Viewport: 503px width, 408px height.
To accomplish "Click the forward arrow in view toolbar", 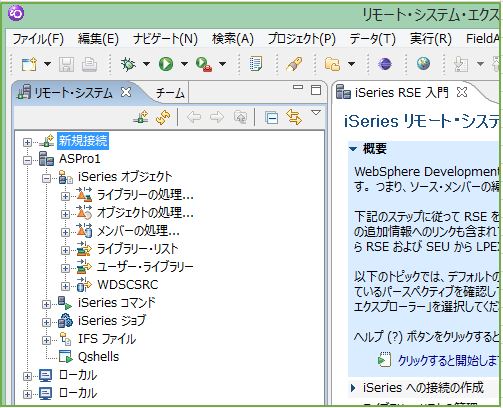I will pyautogui.click(x=217, y=117).
